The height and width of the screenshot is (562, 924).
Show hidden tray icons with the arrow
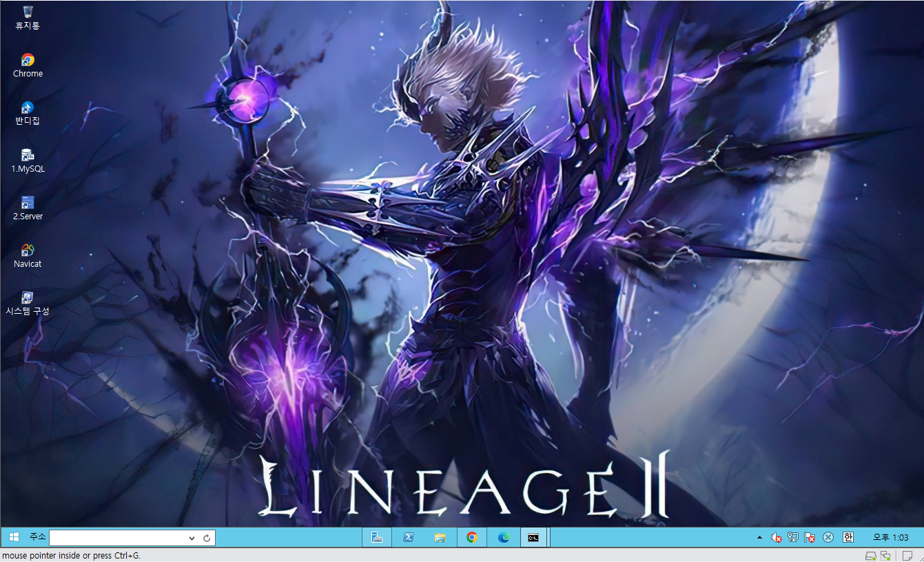pyautogui.click(x=760, y=538)
